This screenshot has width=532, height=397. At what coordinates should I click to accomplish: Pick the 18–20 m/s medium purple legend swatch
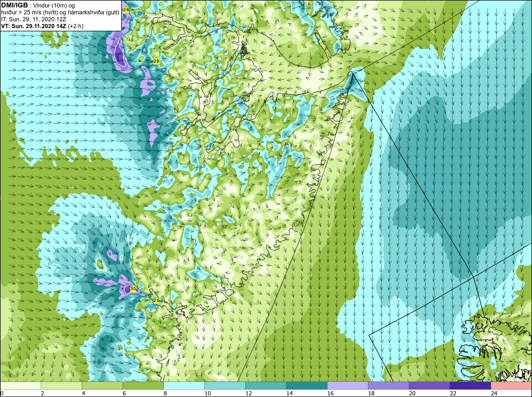click(388, 386)
